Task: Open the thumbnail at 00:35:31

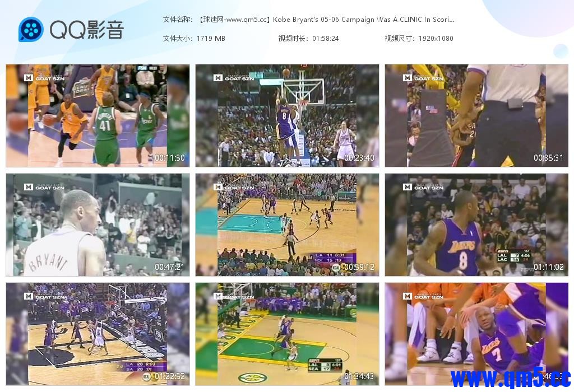Action: tap(476, 115)
